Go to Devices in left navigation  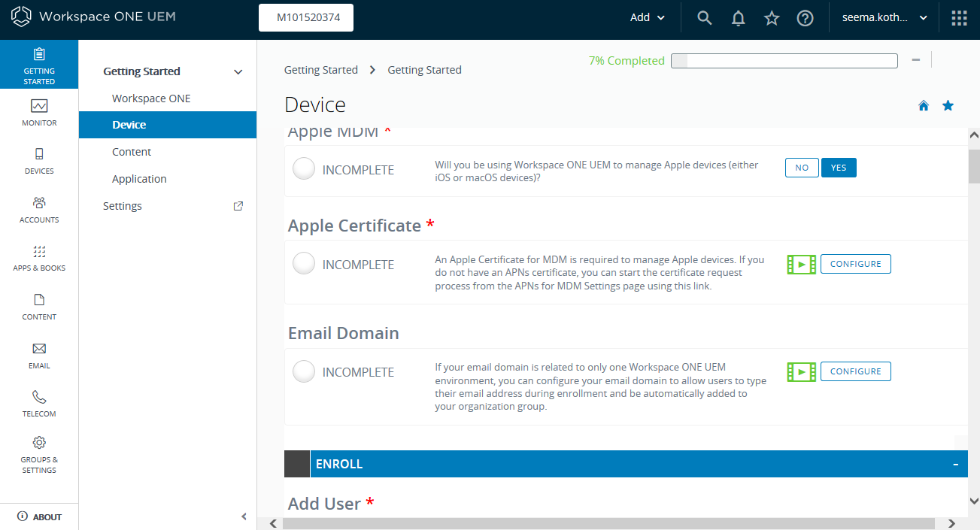tap(39, 161)
